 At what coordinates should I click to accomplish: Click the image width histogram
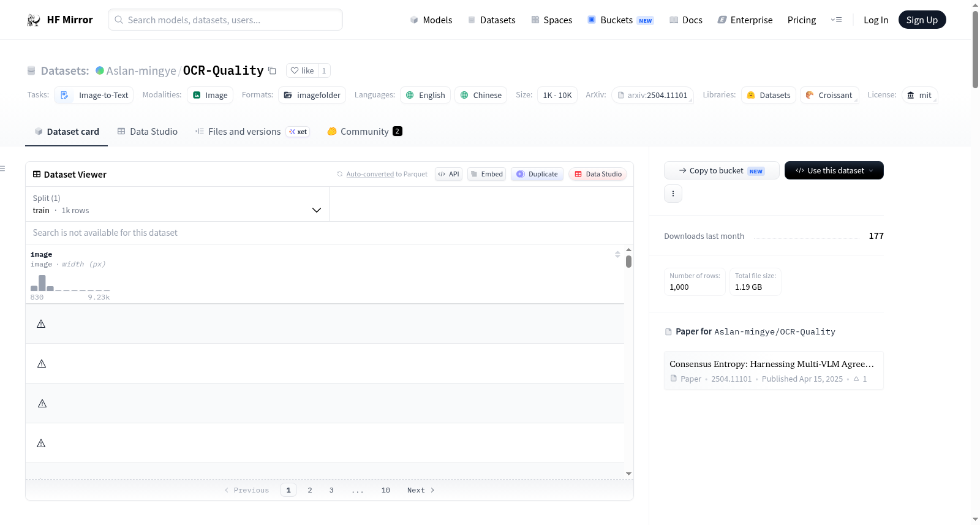pyautogui.click(x=70, y=283)
